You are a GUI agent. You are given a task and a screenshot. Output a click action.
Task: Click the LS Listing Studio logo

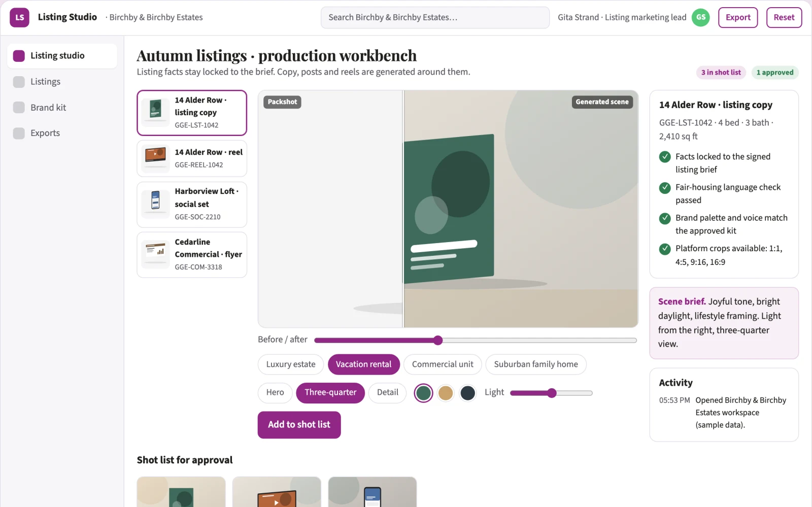(x=19, y=17)
